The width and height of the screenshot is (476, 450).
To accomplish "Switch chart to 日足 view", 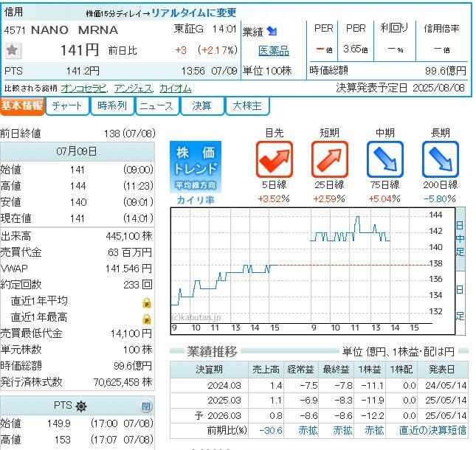I will (461, 303).
